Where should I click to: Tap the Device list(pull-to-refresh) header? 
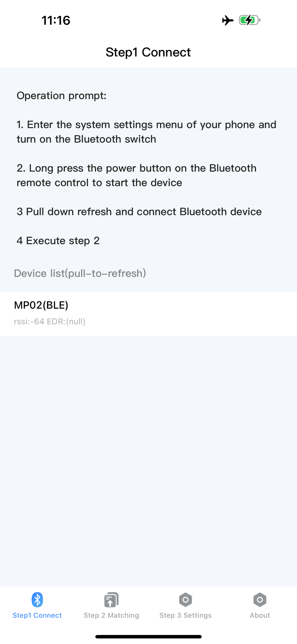80,273
